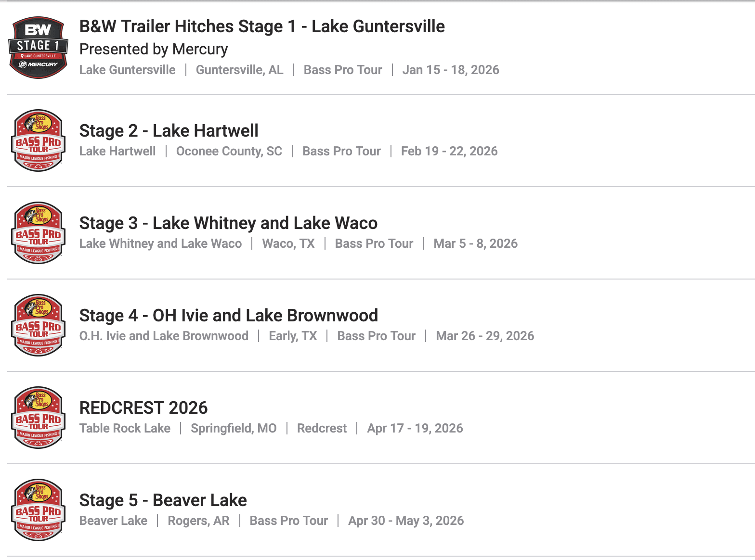Open Stage 2 - Lake Hartwell event
755x560 pixels.
click(x=169, y=131)
